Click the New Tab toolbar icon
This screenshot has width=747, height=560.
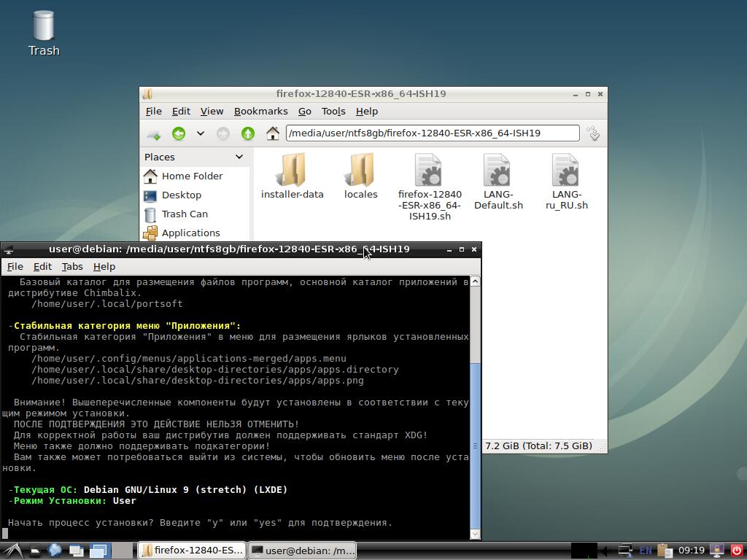tap(153, 134)
